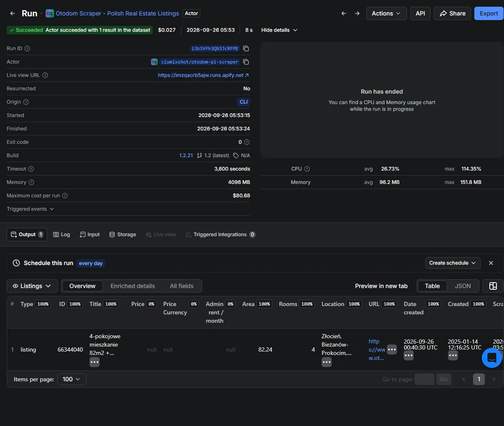The height and width of the screenshot is (426, 504).
Task: Close the Schedule this run banner
Action: [x=491, y=263]
